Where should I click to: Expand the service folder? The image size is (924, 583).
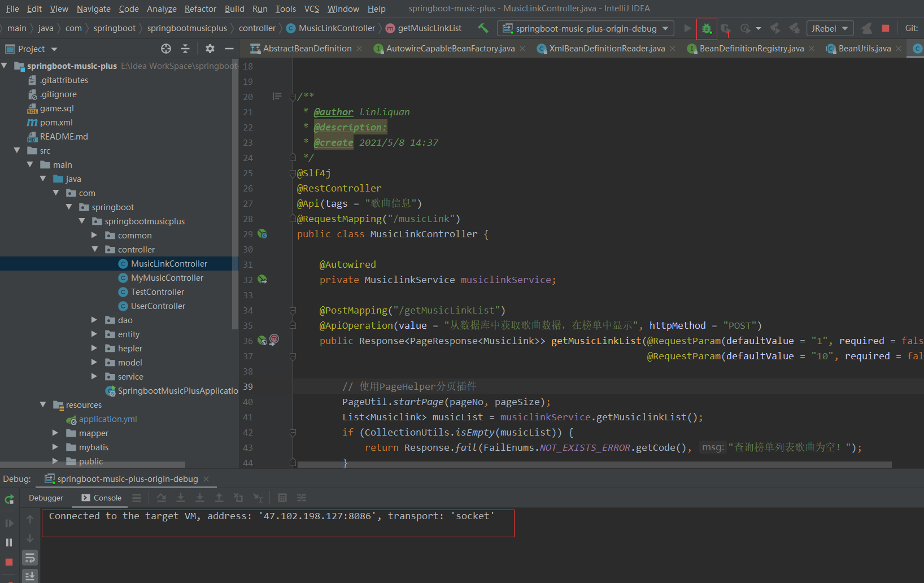click(x=95, y=376)
